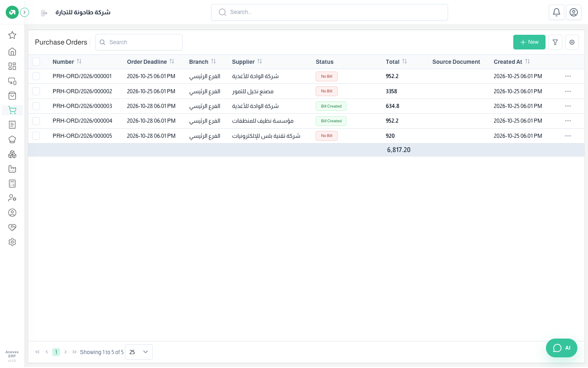Open notifications bell icon
This screenshot has width=588, height=368.
pos(557,12)
